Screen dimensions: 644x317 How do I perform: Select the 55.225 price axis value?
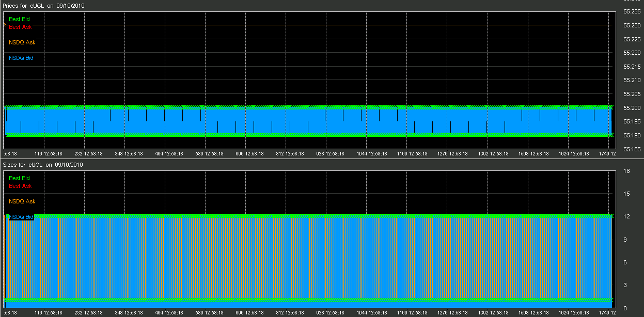(632, 39)
